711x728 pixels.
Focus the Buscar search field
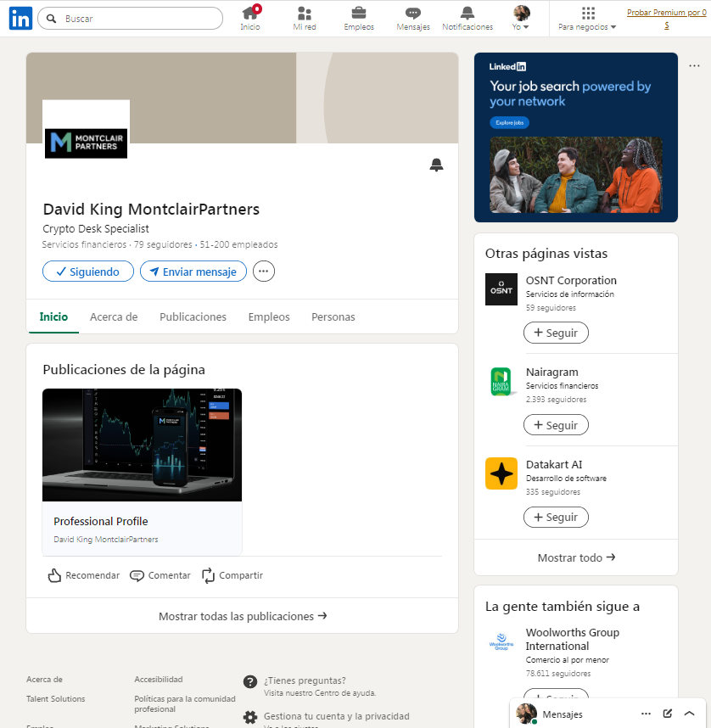(130, 19)
